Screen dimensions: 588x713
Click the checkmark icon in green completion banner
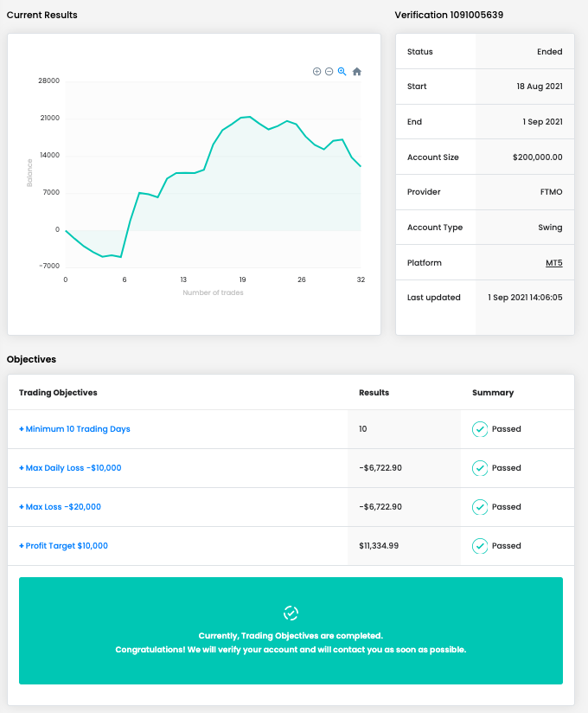click(x=291, y=613)
